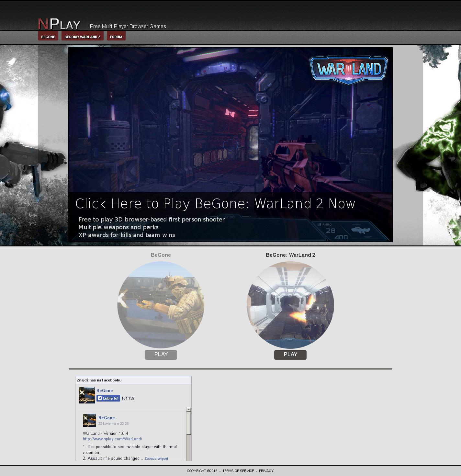Screen dimensions: 461x476
Task: Click the scrollbar up arrow in Facebook feed
Action: pyautogui.click(x=188, y=410)
